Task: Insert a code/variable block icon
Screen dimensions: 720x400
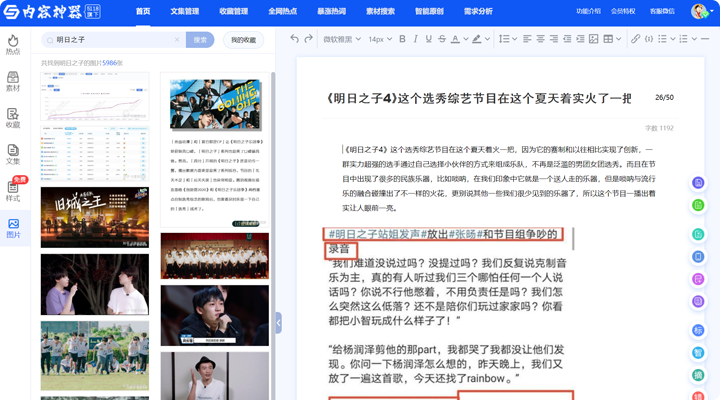Action: pyautogui.click(x=649, y=39)
